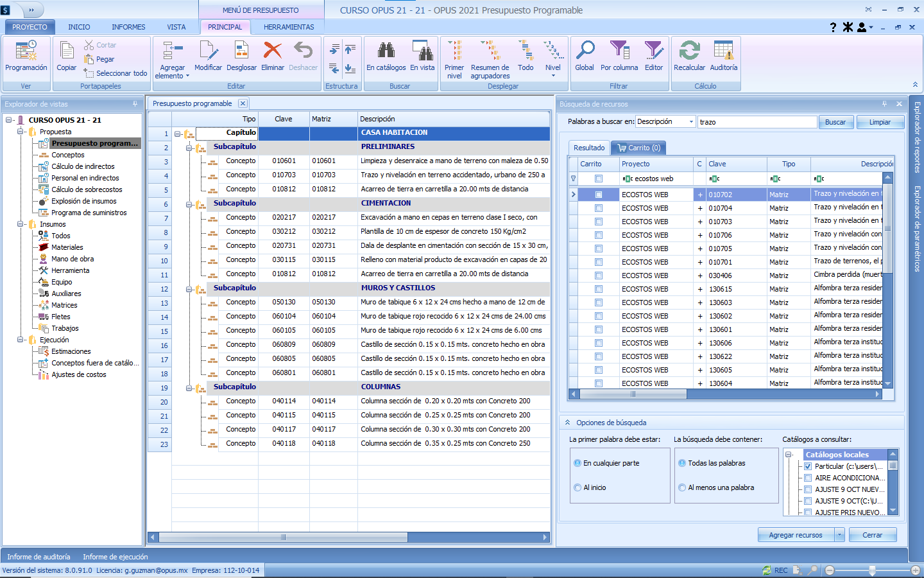Click the Desglosar ribbon icon
The image size is (924, 578).
(241, 56)
